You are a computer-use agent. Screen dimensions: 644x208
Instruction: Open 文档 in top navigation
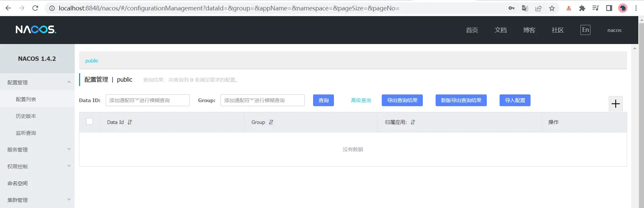(x=501, y=30)
